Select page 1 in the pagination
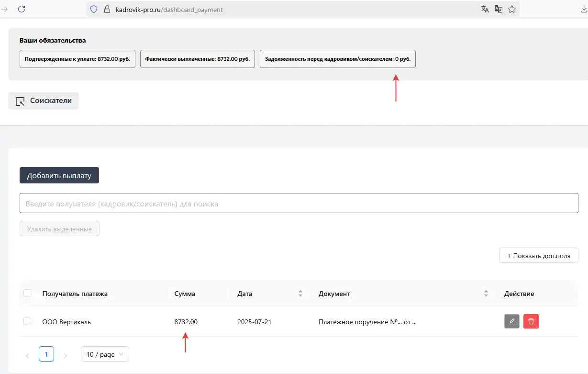 click(x=46, y=354)
